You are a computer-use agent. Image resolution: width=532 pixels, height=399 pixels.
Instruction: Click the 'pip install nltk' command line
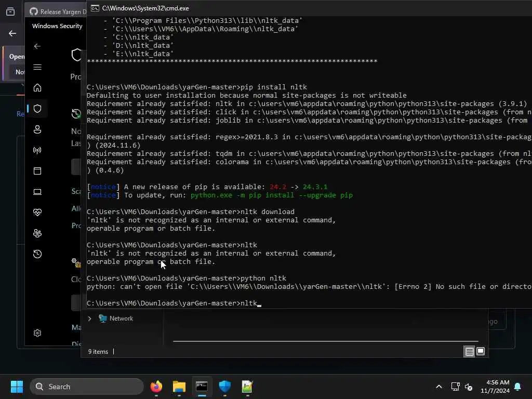(197, 87)
